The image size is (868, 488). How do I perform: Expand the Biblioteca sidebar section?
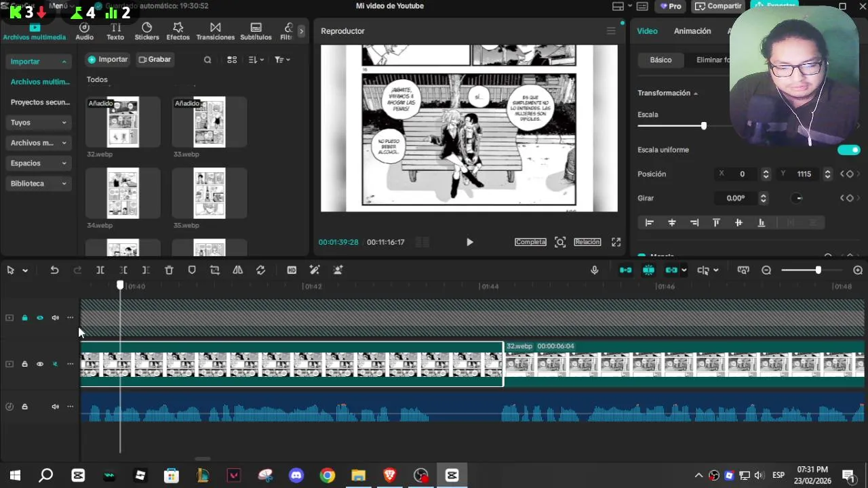[x=39, y=184]
